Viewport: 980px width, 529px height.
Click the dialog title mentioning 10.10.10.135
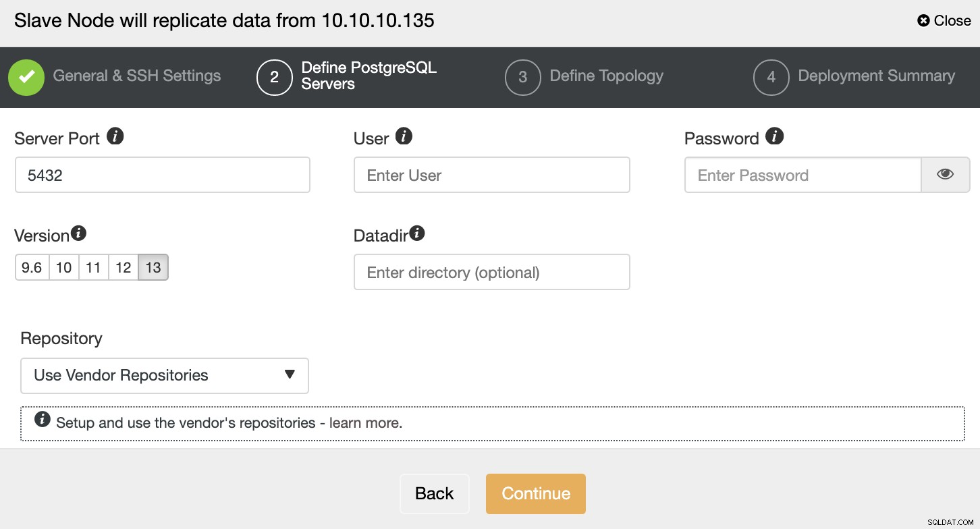[224, 21]
